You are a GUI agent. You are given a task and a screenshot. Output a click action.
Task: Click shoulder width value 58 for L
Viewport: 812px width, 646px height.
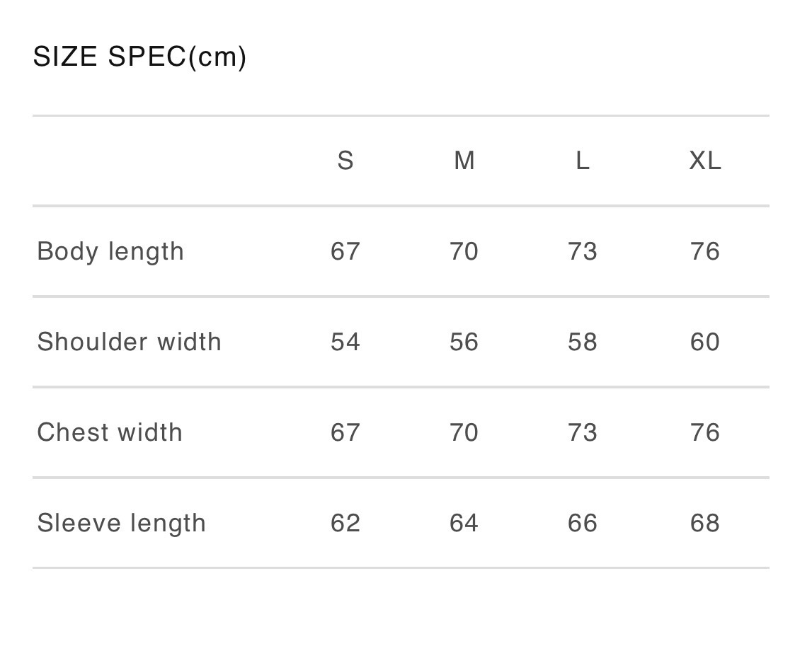(x=582, y=342)
